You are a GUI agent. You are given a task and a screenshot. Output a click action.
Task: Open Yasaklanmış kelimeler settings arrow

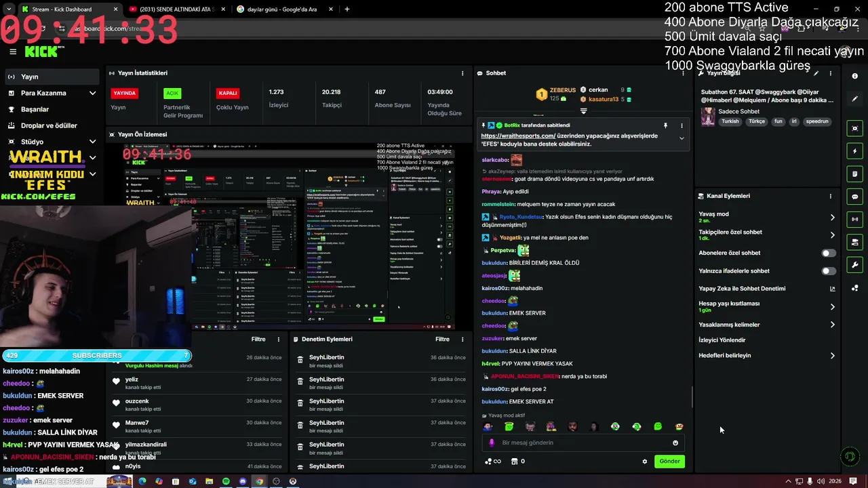coord(833,325)
